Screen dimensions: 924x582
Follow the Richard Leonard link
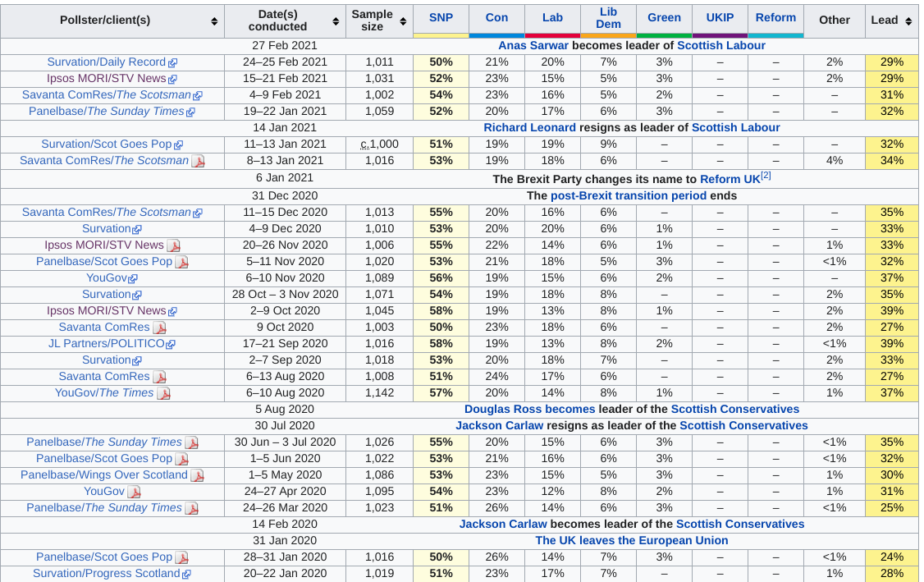(530, 127)
